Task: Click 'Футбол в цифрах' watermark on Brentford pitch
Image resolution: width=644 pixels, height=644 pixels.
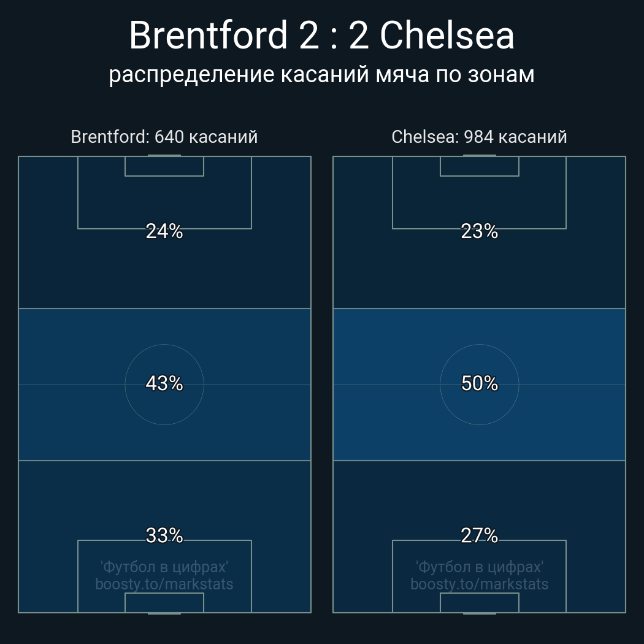Action: pyautogui.click(x=164, y=567)
